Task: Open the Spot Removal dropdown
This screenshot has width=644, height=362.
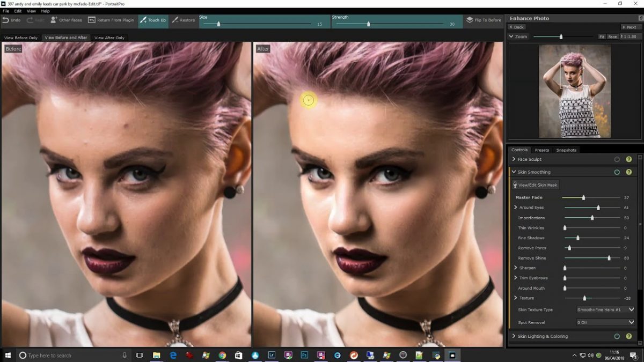Action: [605, 322]
